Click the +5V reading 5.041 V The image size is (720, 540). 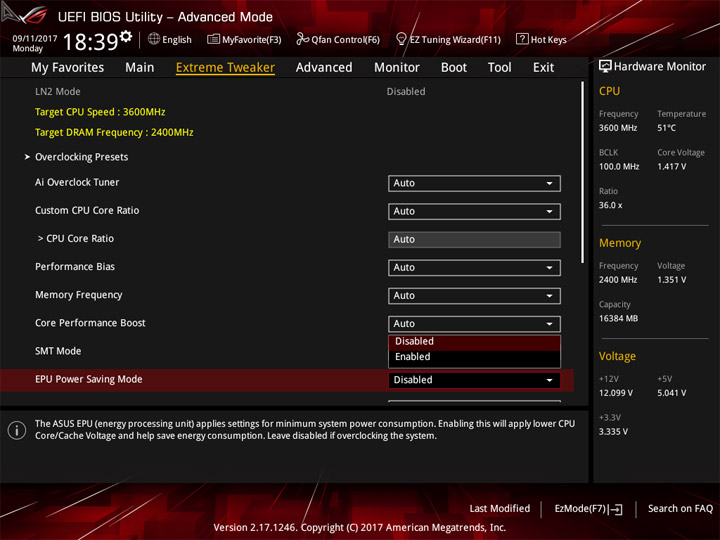pos(672,393)
